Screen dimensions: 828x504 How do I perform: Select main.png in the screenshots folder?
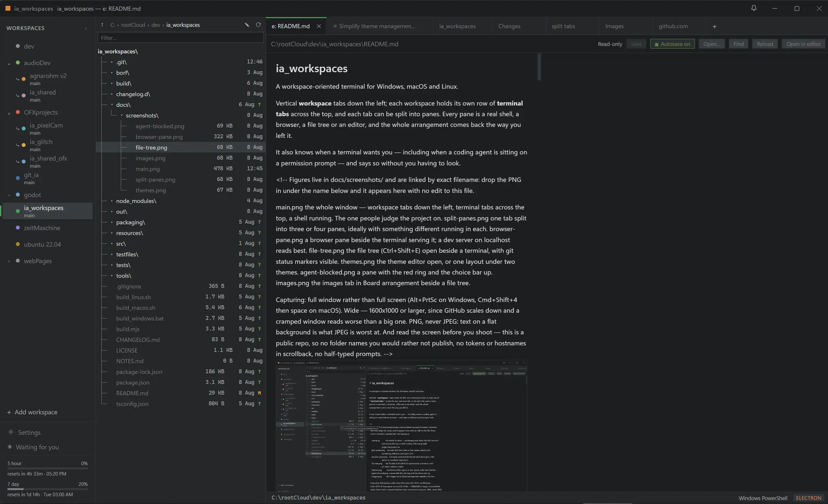pos(181,169)
